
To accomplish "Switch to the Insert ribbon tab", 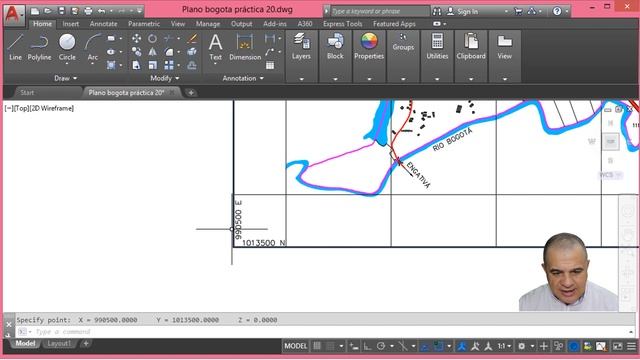I will (x=70, y=24).
